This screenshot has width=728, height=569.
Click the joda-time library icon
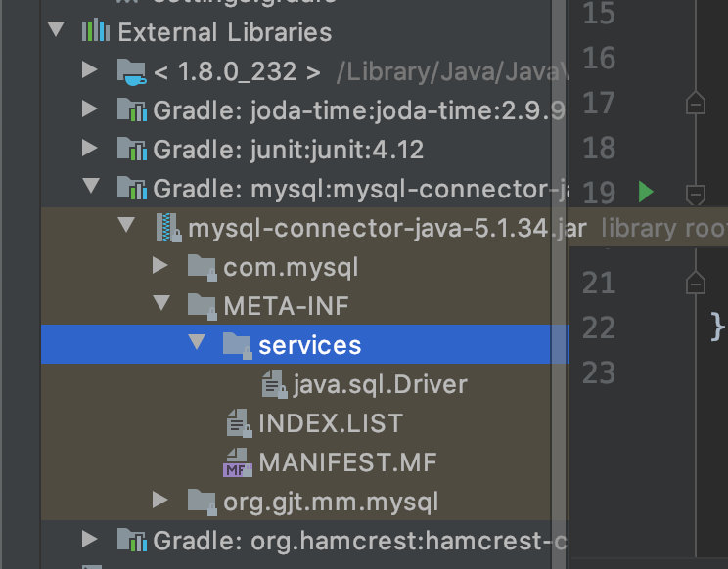point(131,109)
